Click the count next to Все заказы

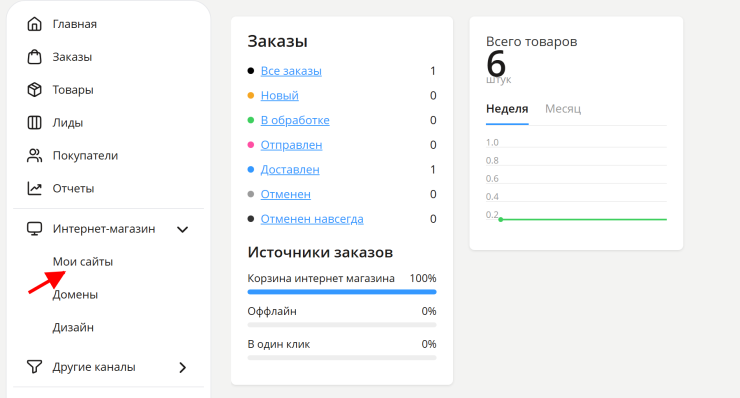pyautogui.click(x=433, y=71)
